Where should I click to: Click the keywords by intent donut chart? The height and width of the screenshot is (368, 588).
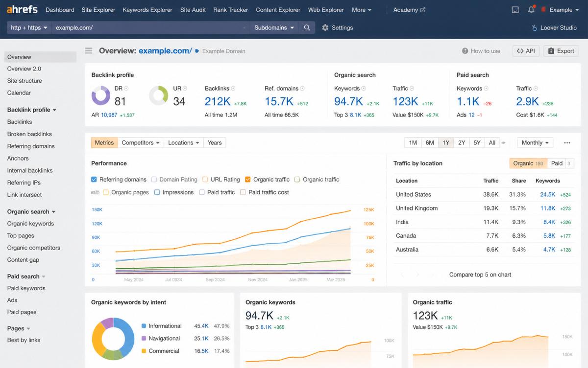pos(113,339)
